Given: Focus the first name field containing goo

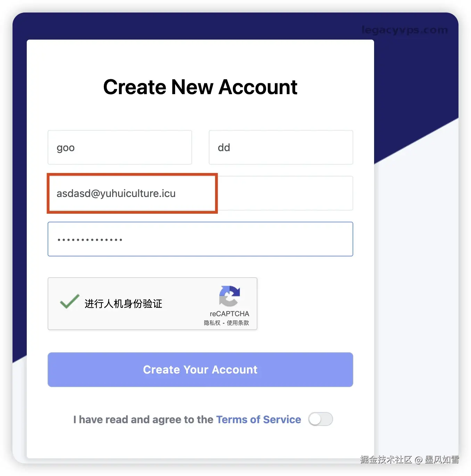Looking at the screenshot, I should pos(120,147).
